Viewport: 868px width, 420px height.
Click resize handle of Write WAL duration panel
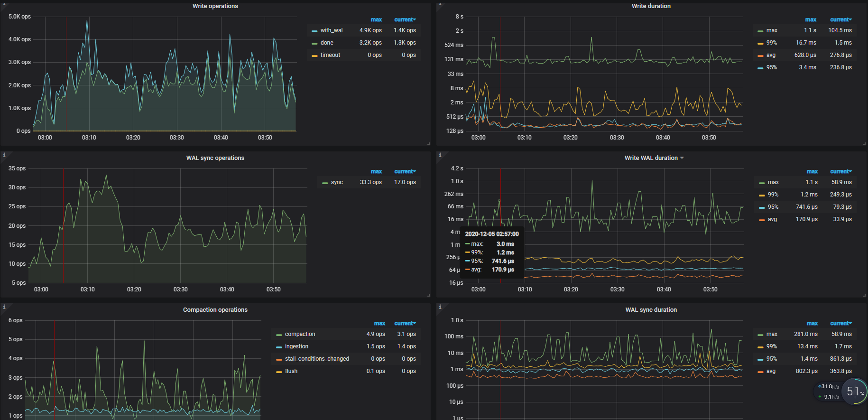865,295
